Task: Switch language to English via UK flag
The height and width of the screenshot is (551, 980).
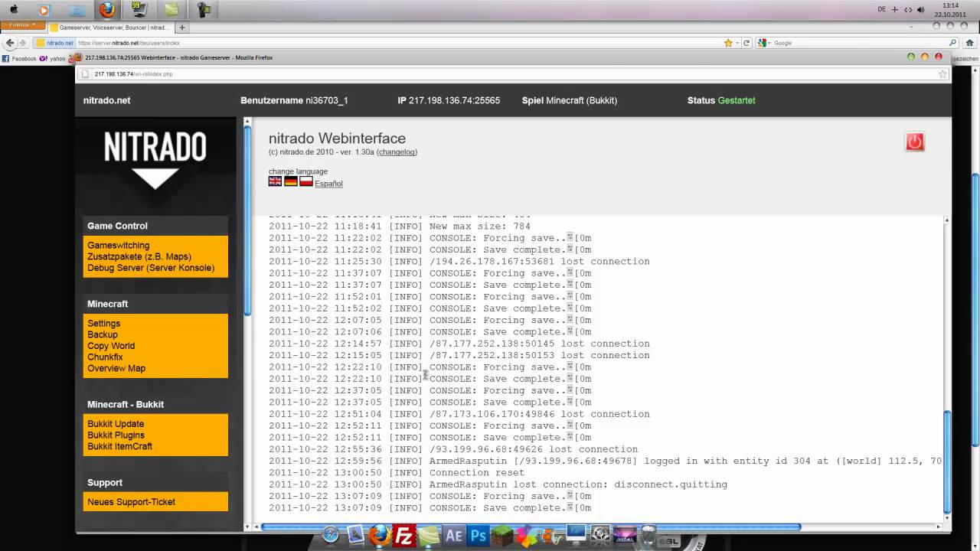Action: 275,181
